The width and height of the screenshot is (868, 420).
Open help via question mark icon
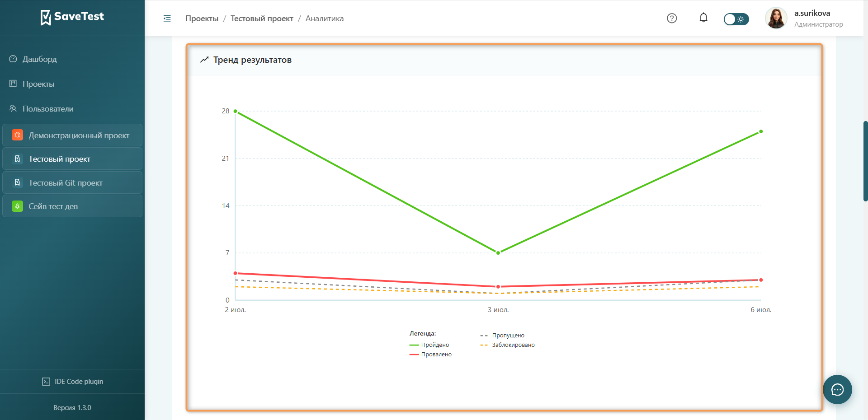(672, 18)
